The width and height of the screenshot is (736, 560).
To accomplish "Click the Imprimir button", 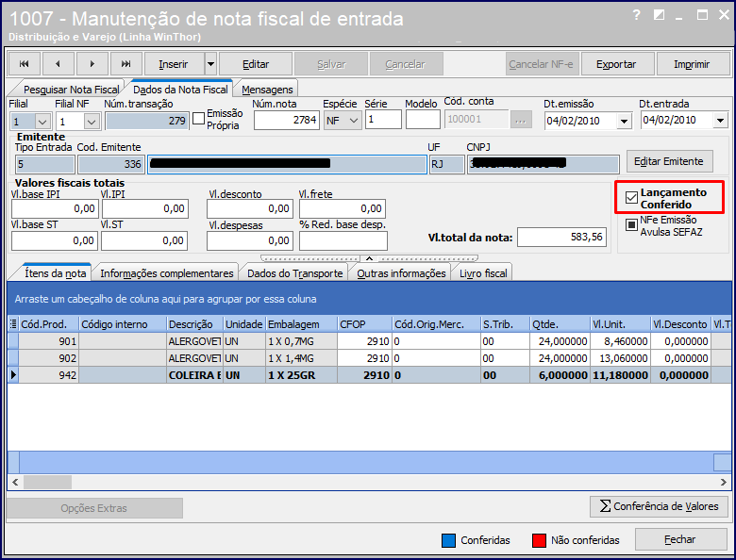I will point(692,64).
